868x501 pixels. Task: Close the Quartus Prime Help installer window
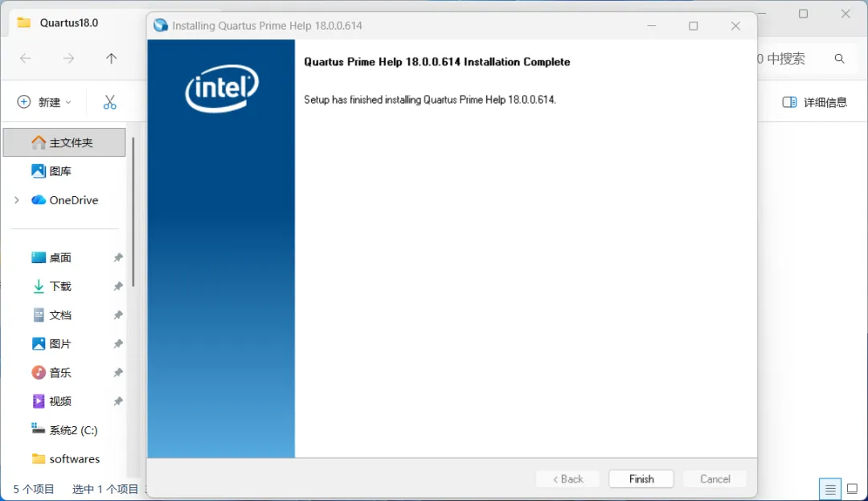[735, 26]
